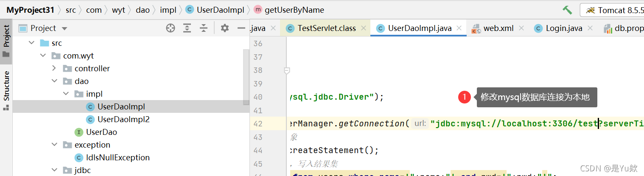Click the jdbc:mysql://localhost:3306/test URL string
Screen dimensions: 644x176
[x=514, y=123]
